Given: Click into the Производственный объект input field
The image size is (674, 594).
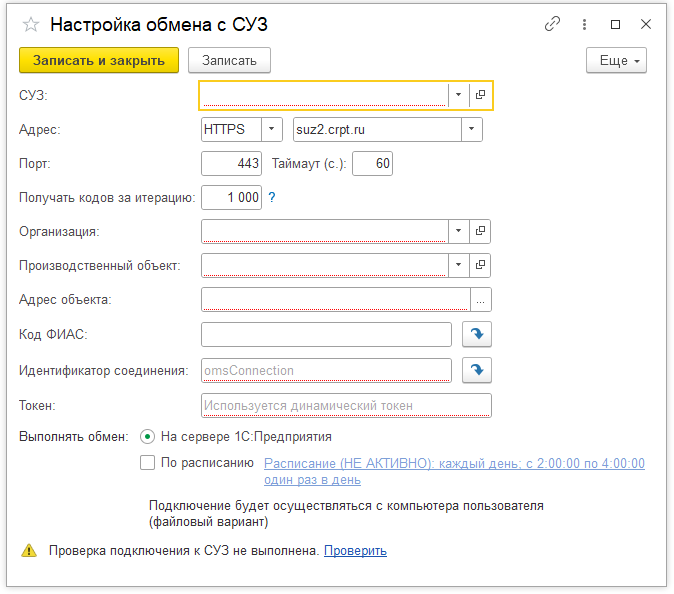Looking at the screenshot, I should tap(325, 265).
